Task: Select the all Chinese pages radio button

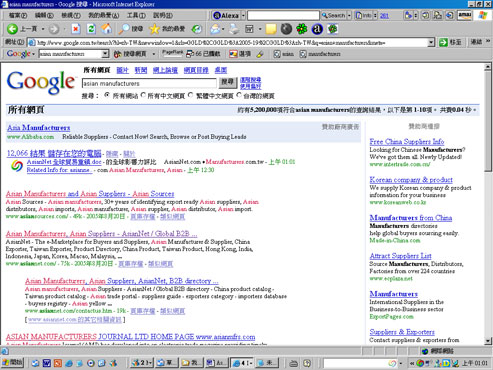Action: point(143,95)
